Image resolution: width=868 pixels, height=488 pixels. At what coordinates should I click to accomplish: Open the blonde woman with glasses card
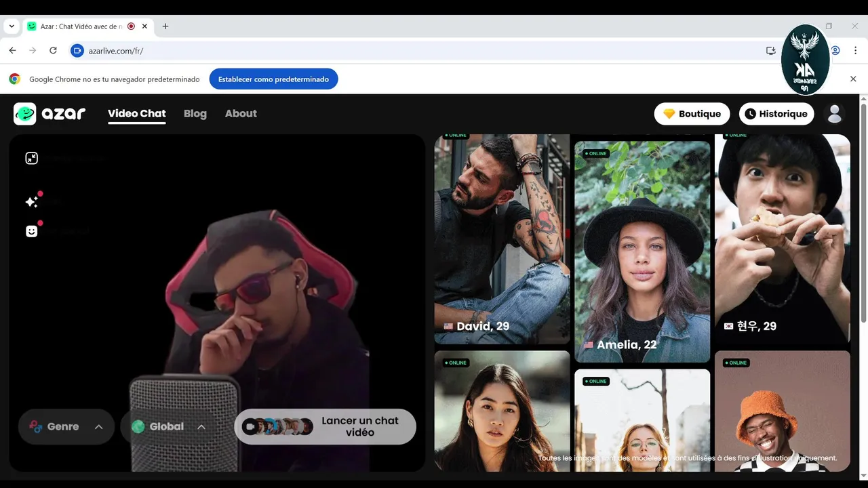pyautogui.click(x=642, y=420)
